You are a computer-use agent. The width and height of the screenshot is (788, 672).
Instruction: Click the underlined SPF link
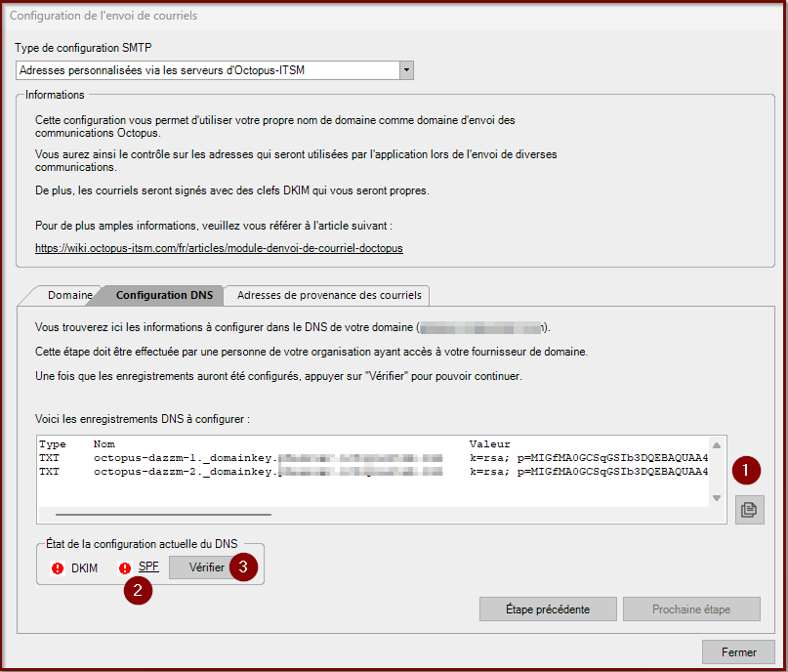tap(148, 567)
